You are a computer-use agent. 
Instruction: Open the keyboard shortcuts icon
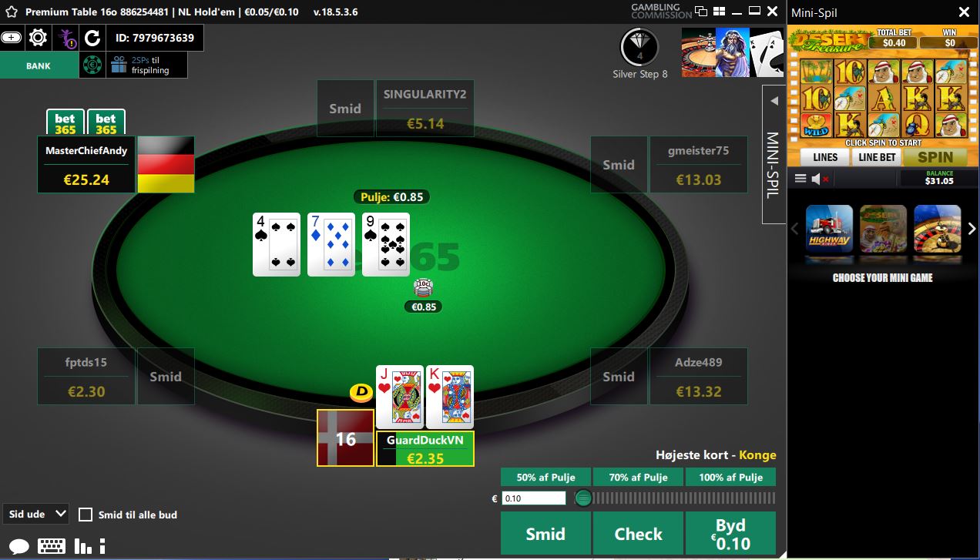pyautogui.click(x=52, y=546)
